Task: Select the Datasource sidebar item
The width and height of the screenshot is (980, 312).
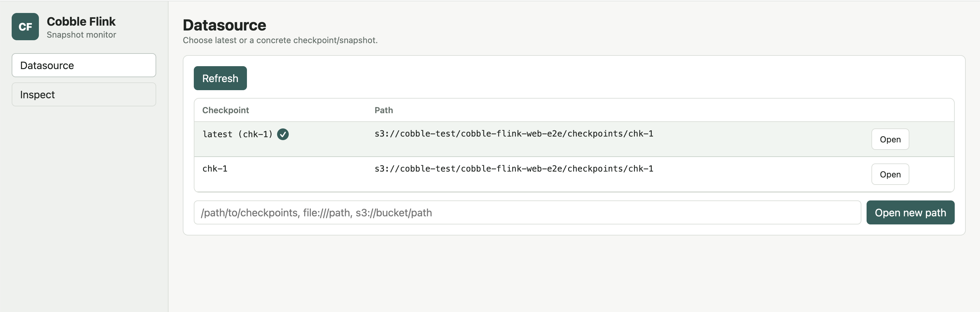Action: click(84, 66)
